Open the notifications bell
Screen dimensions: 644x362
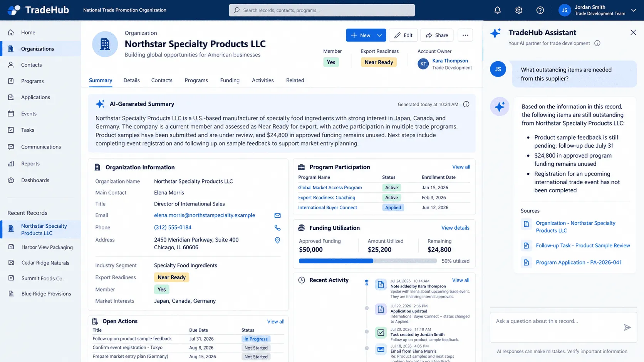coord(498,10)
